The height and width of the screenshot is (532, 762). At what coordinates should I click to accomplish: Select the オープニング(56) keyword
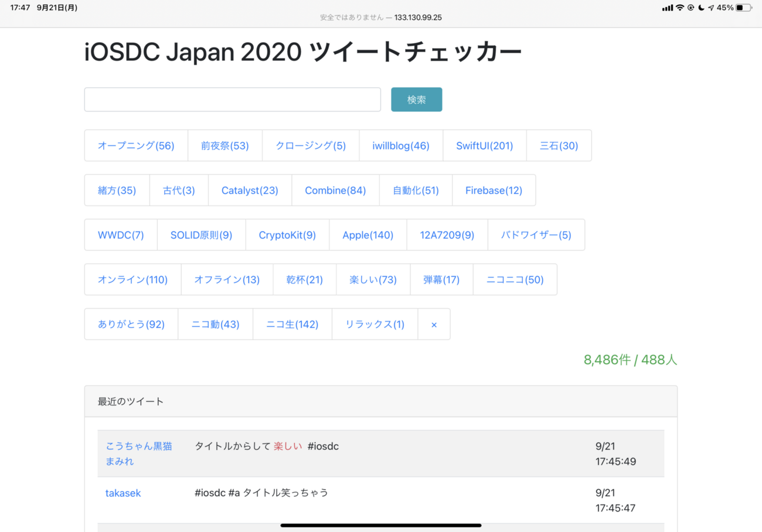(136, 146)
